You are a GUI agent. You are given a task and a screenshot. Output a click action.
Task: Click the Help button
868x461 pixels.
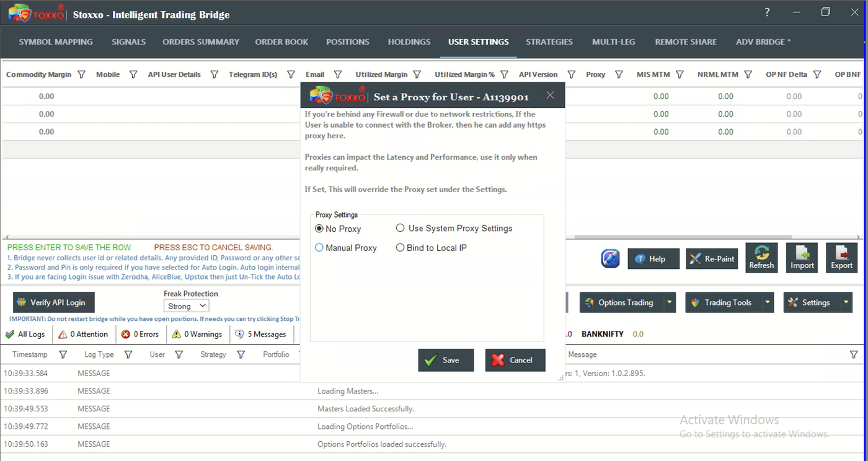coord(653,259)
